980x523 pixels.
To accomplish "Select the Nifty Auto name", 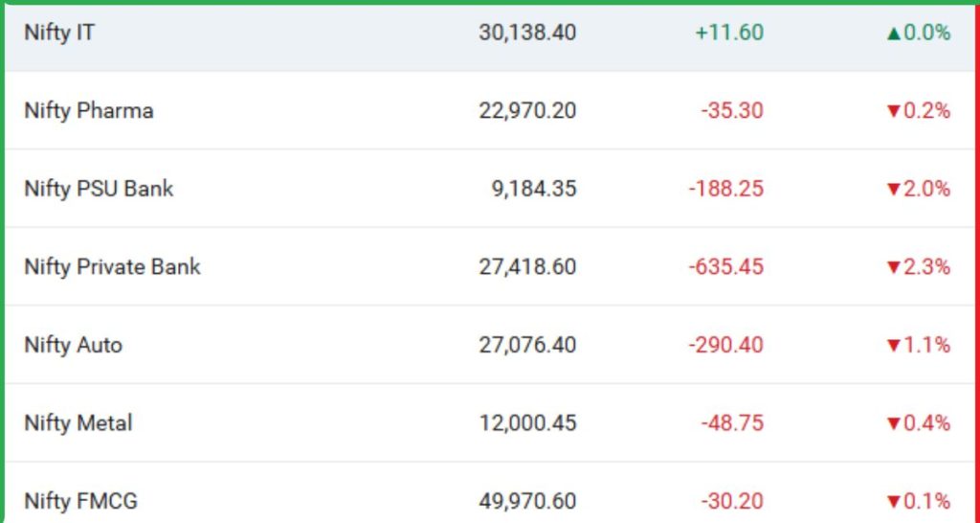I will 73,345.
